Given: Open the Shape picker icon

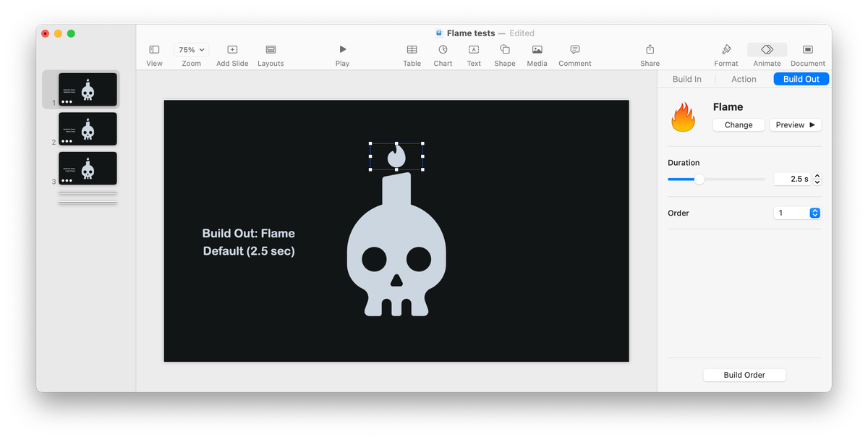Looking at the screenshot, I should pos(505,50).
